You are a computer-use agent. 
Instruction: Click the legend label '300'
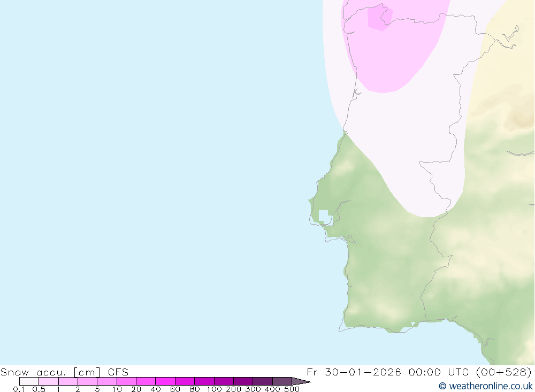pos(253,389)
